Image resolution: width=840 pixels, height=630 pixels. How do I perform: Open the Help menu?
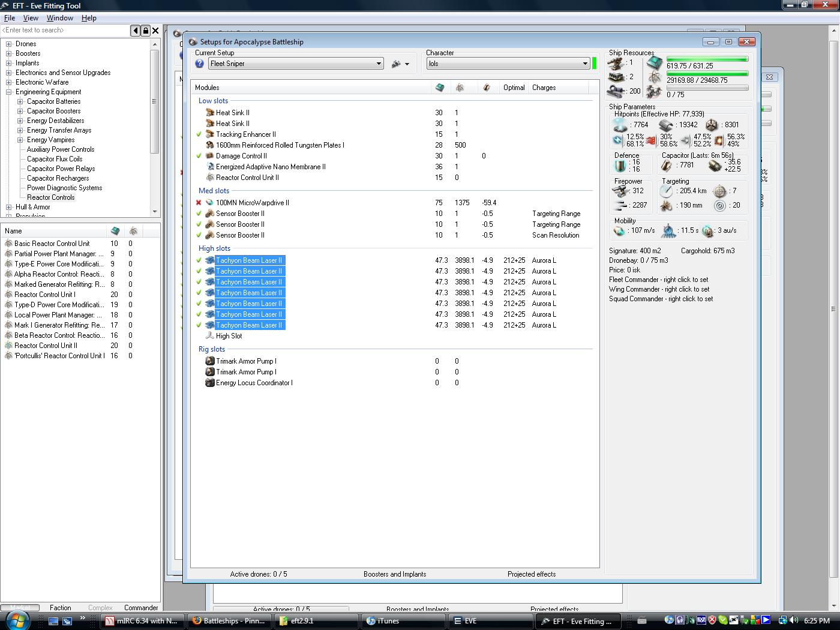[89, 18]
